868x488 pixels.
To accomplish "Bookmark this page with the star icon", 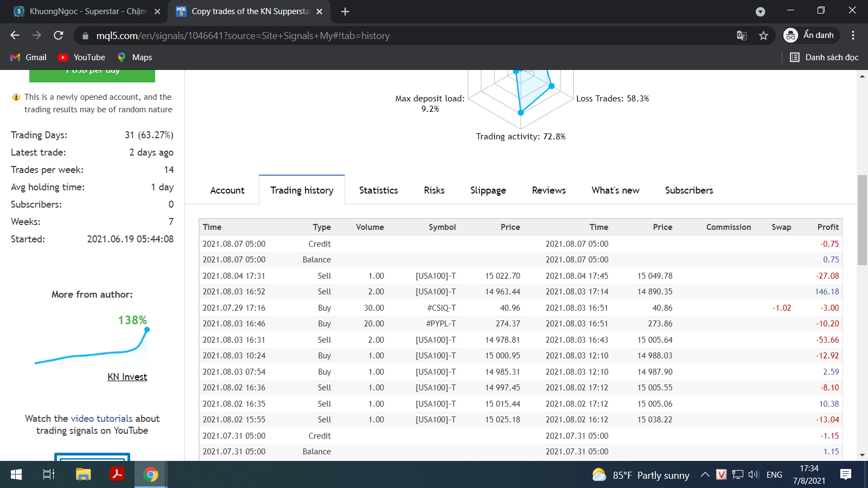I will pyautogui.click(x=764, y=36).
